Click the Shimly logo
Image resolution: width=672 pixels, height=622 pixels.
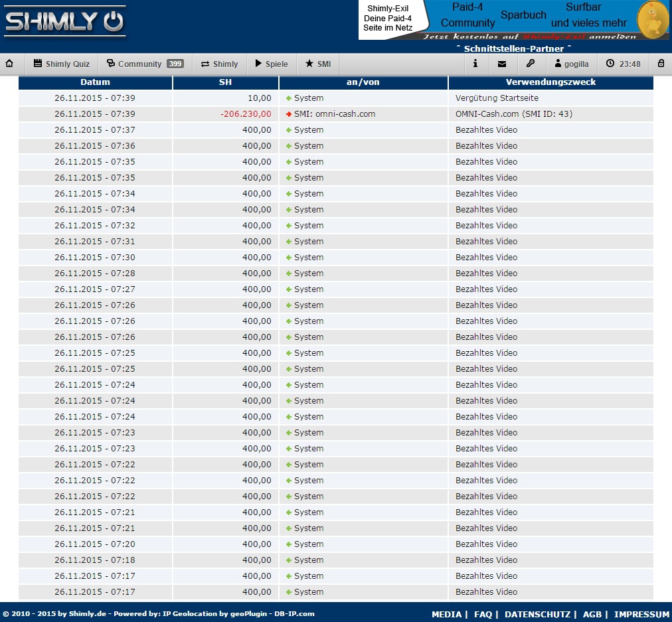pos(64,21)
